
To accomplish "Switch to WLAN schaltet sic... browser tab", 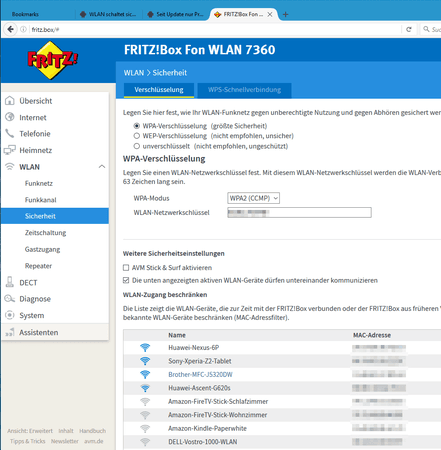I will coord(108,14).
